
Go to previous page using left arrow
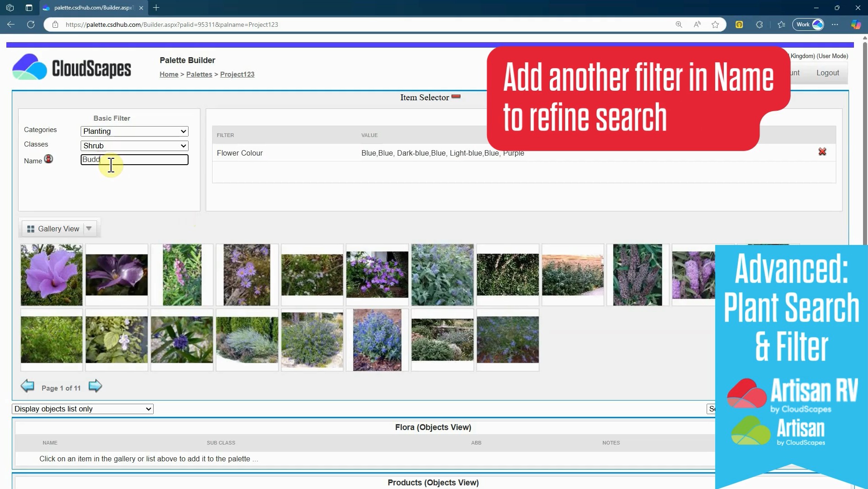27,386
